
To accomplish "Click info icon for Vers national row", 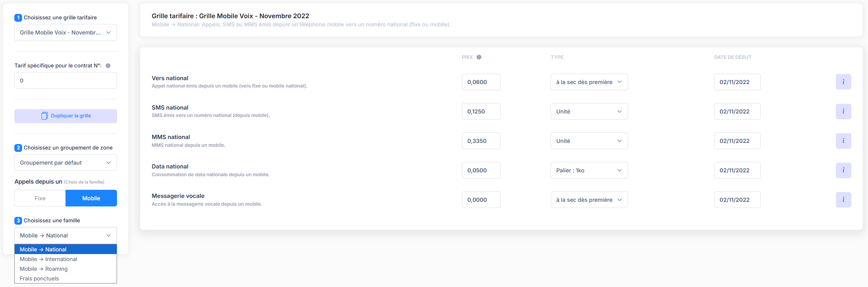I will (843, 82).
